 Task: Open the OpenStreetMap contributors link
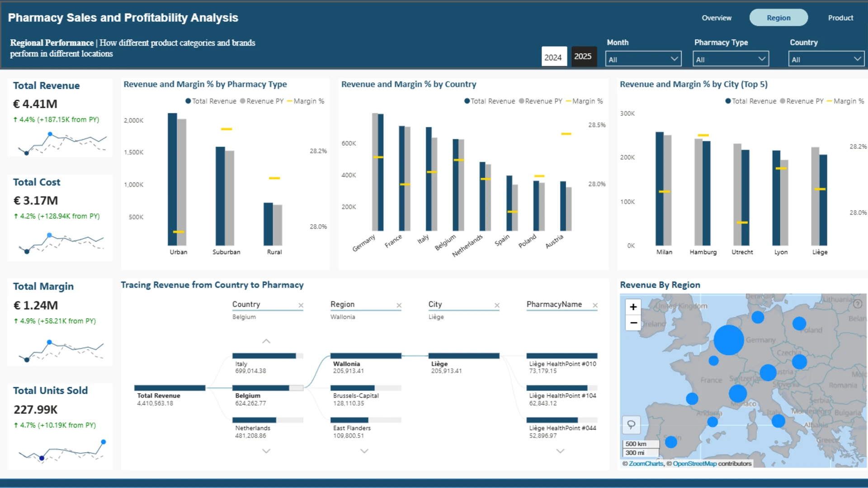(x=712, y=464)
